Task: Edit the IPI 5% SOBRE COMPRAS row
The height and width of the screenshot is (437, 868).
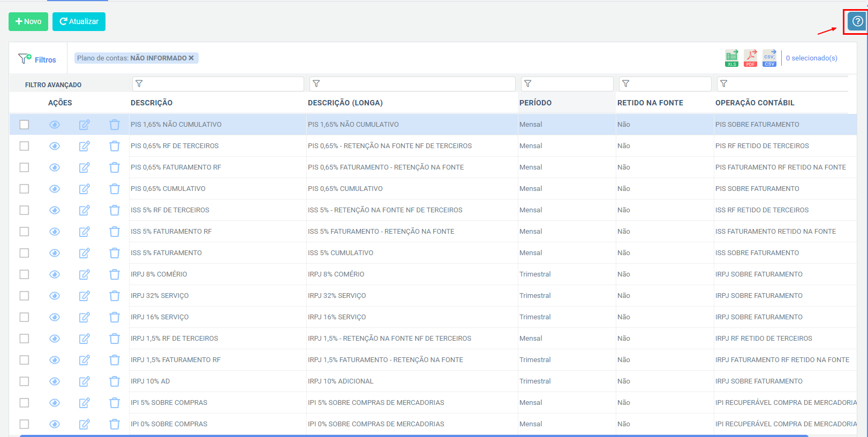Action: click(85, 403)
